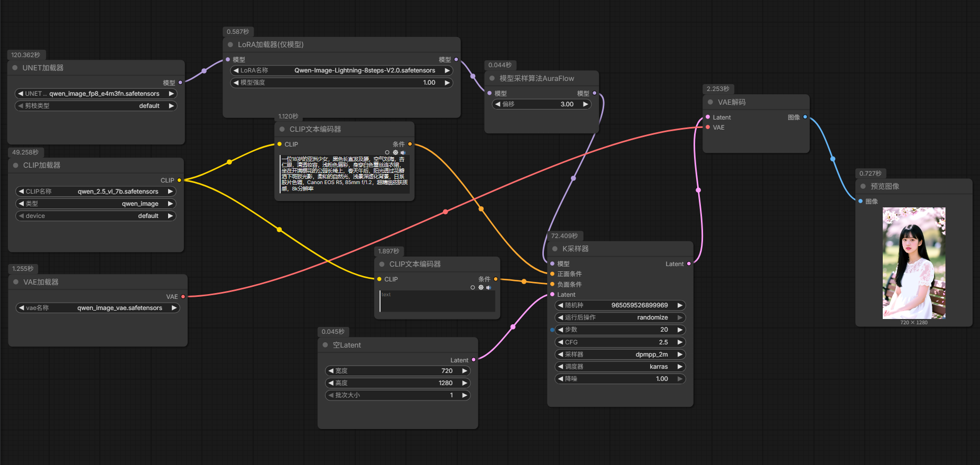Image resolution: width=980 pixels, height=465 pixels.
Task: Open the LoRA名称 model selector
Action: click(342, 70)
